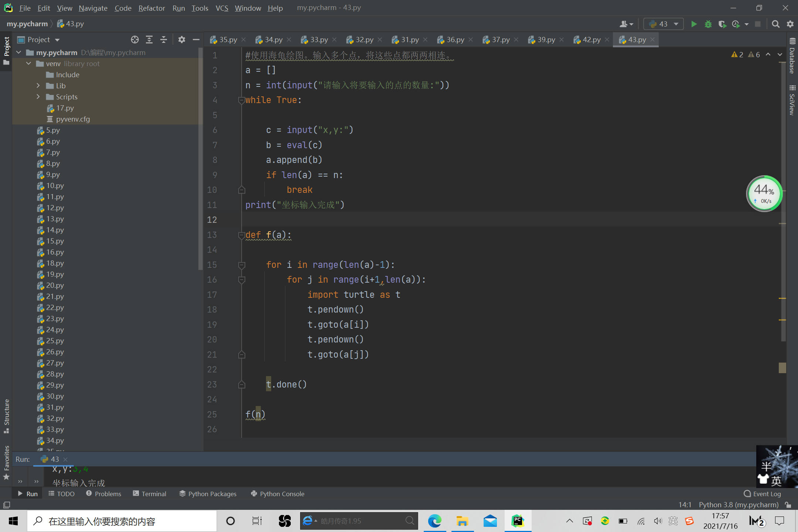Open Database tool window on right edge
The width and height of the screenshot is (798, 532).
point(792,56)
